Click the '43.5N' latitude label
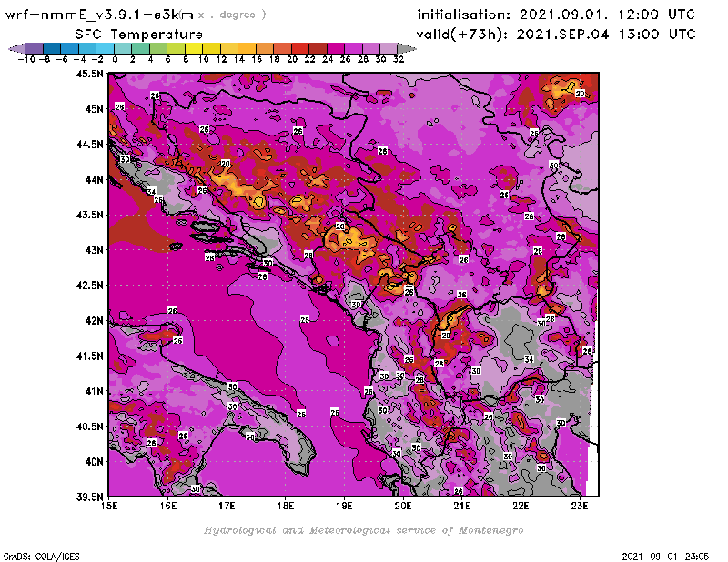Viewport: 728px width, 562px height. [x=89, y=215]
